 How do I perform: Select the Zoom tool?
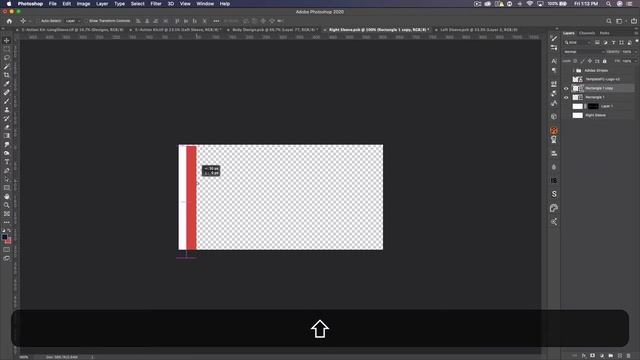pos(7,205)
